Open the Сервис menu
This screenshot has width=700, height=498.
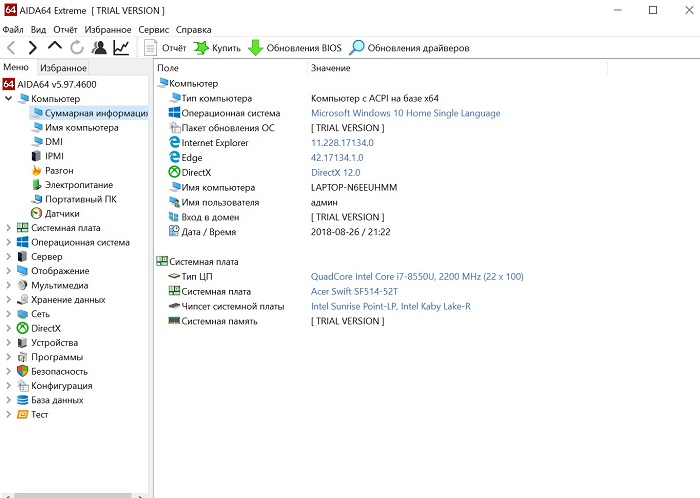pos(154,29)
